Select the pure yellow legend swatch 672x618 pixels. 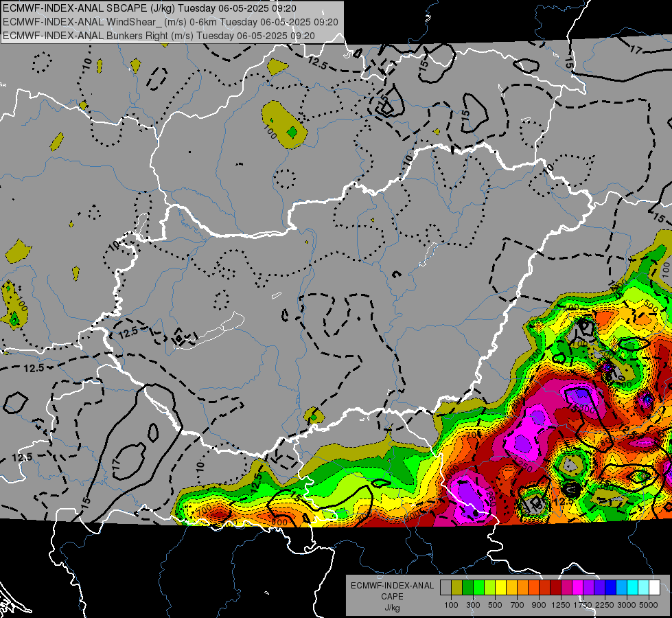point(500,588)
